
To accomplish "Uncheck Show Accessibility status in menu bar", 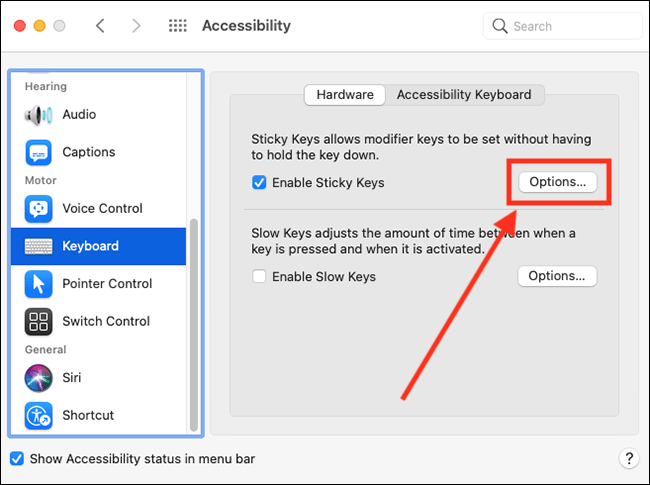I will pyautogui.click(x=17, y=459).
